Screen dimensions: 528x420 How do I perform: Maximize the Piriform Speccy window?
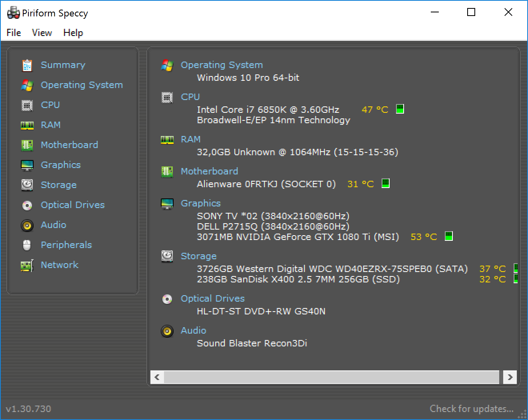471,12
